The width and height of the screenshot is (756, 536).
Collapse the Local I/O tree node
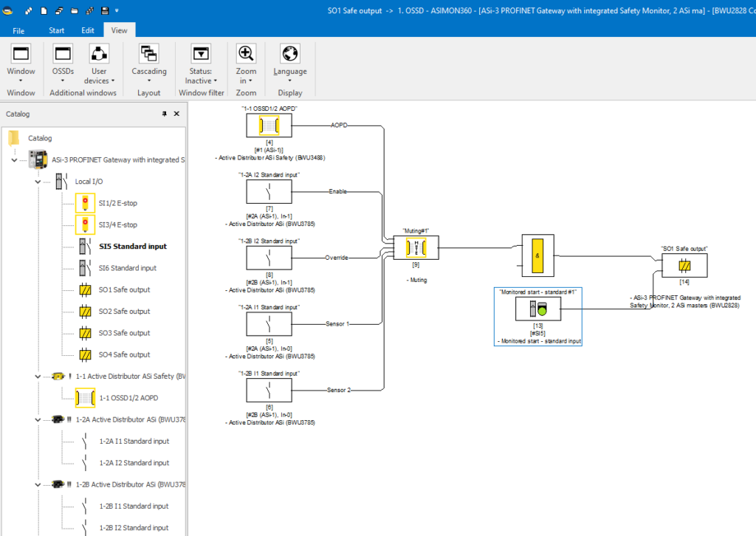(x=38, y=181)
